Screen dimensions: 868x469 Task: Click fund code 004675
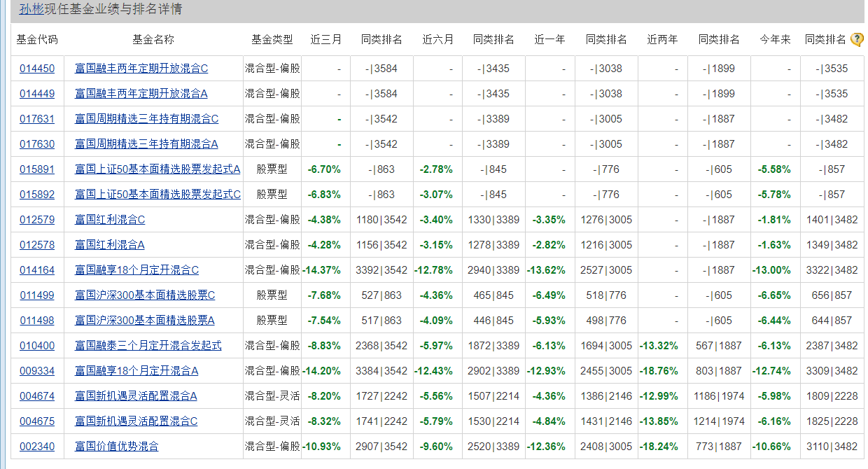pyautogui.click(x=36, y=421)
